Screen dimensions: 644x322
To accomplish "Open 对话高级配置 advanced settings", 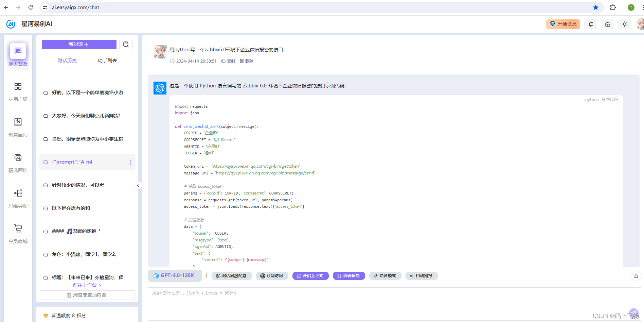I will (x=232, y=276).
